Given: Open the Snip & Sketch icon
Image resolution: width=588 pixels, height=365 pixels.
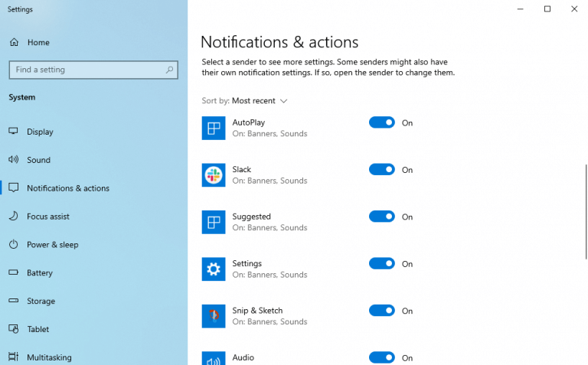Looking at the screenshot, I should [x=214, y=316].
